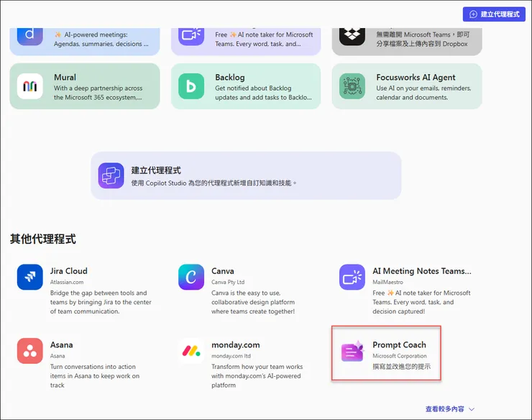Open the Mural card
This screenshot has height=420, width=532.
[x=85, y=86]
